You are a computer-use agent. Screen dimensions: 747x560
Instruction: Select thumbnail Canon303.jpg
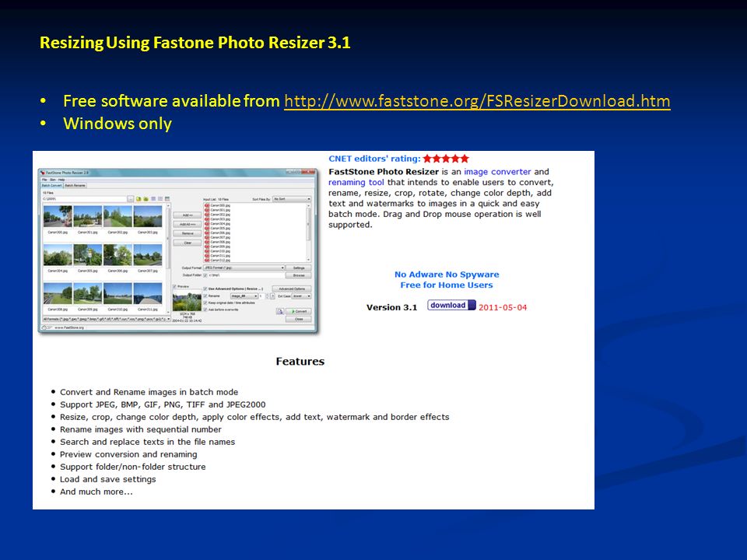(148, 216)
